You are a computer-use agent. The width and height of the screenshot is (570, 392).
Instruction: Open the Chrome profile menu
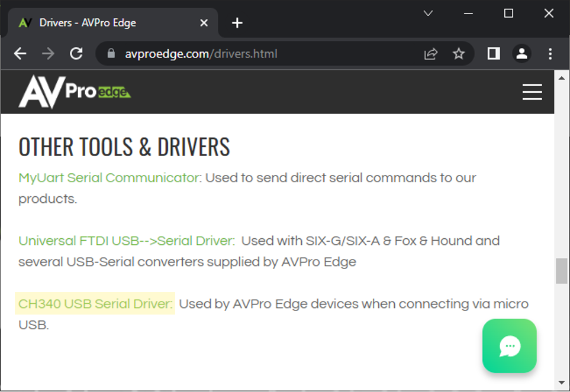[x=522, y=54]
